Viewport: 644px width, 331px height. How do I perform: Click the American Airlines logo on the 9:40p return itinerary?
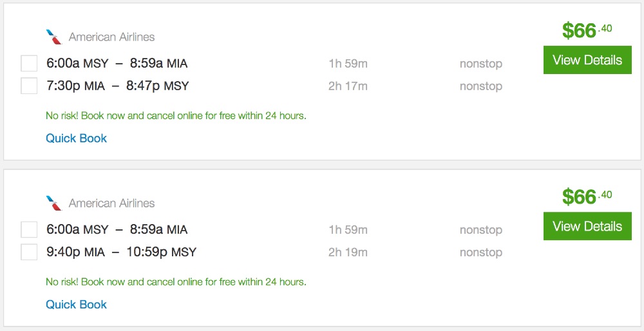[54, 203]
